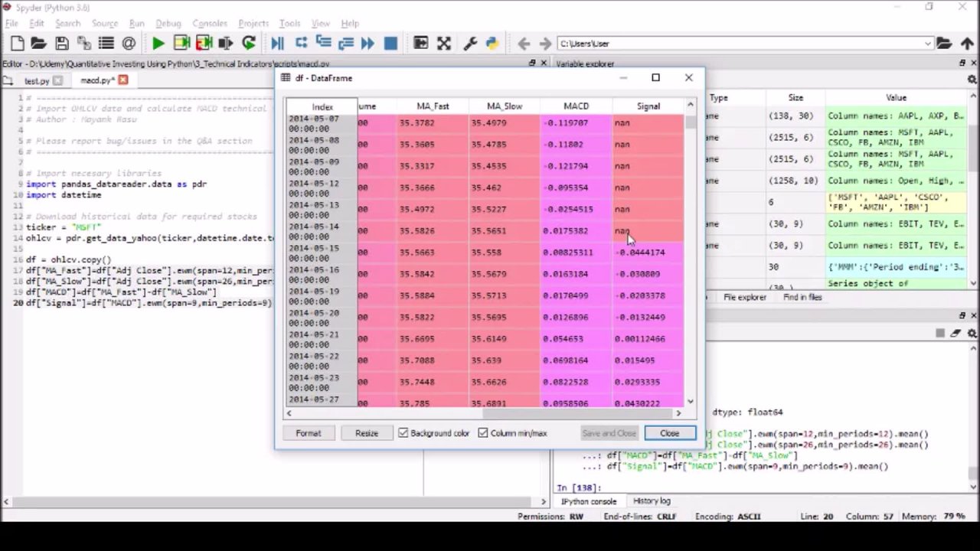Viewport: 980px width, 551px height.
Task: Click the green Run file button
Action: (158, 44)
